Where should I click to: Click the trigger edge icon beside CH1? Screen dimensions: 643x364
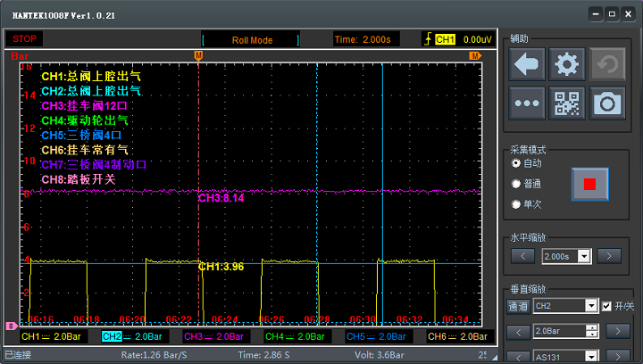[x=428, y=39]
